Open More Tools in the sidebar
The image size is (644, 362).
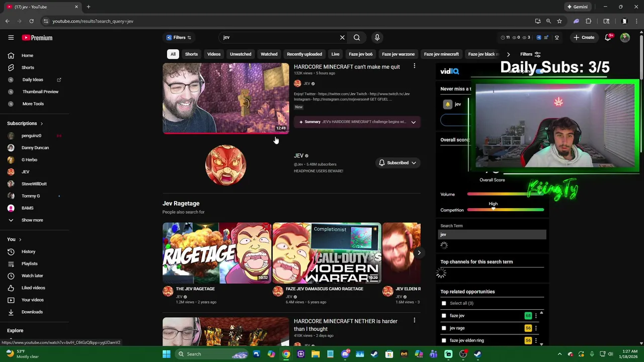[33, 104]
